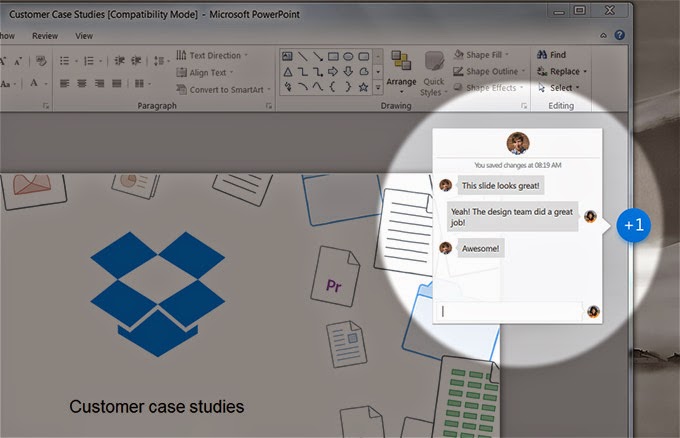Expand the shapes gallery More button
The height and width of the screenshot is (438, 680).
[x=378, y=88]
